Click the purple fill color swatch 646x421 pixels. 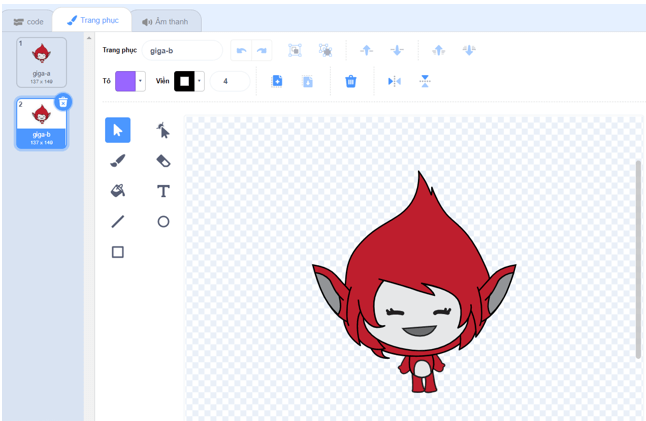125,81
